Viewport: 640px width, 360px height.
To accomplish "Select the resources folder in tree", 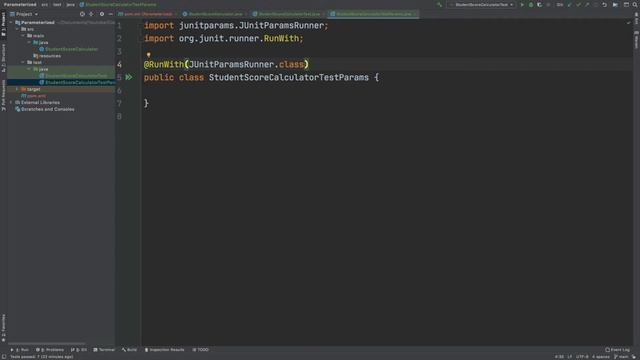I will click(x=47, y=56).
